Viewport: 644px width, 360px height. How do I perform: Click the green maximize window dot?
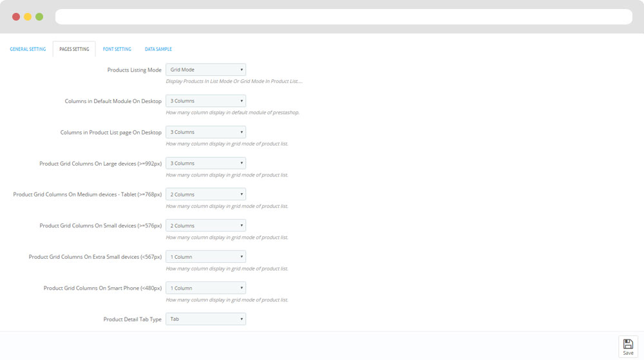tap(39, 17)
